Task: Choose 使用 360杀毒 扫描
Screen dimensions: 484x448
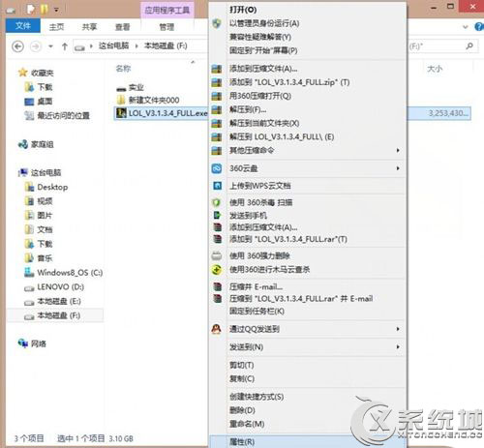Action: coord(261,202)
